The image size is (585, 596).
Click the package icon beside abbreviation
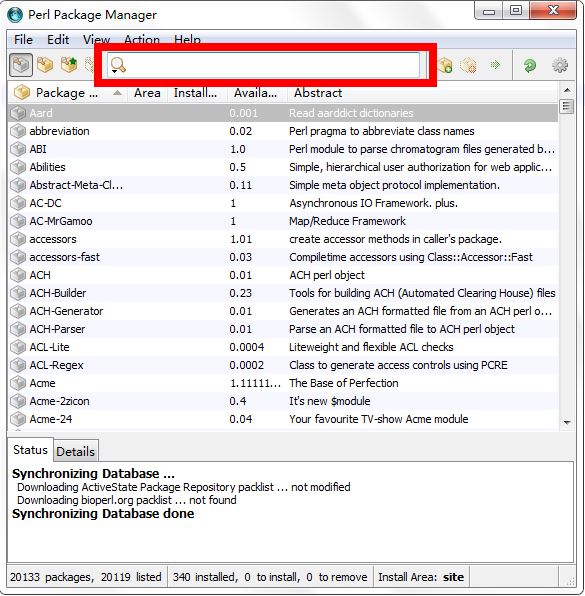(18, 131)
